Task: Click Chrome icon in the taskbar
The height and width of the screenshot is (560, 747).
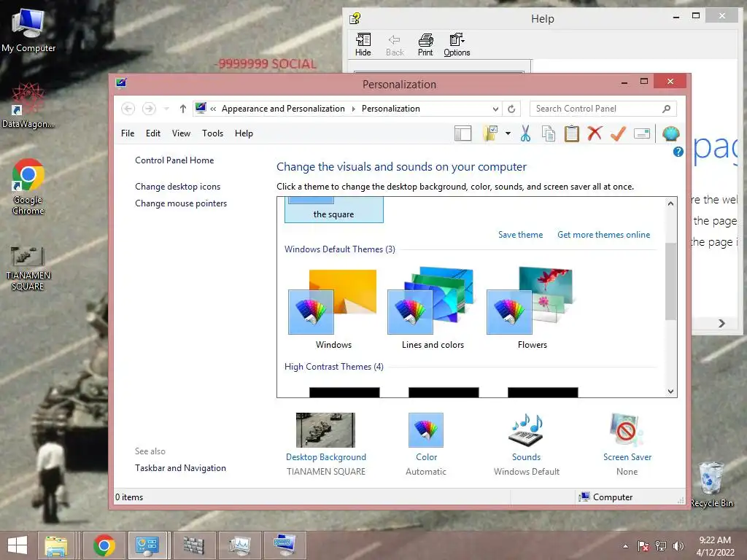Action: click(104, 545)
